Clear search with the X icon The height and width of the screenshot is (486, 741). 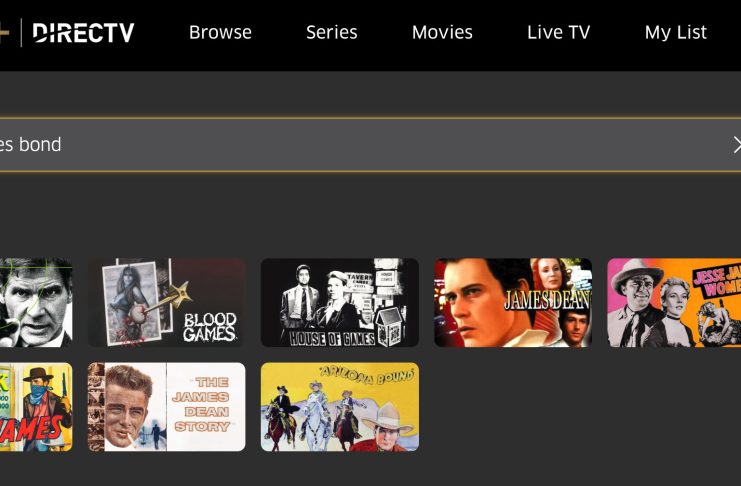point(737,145)
